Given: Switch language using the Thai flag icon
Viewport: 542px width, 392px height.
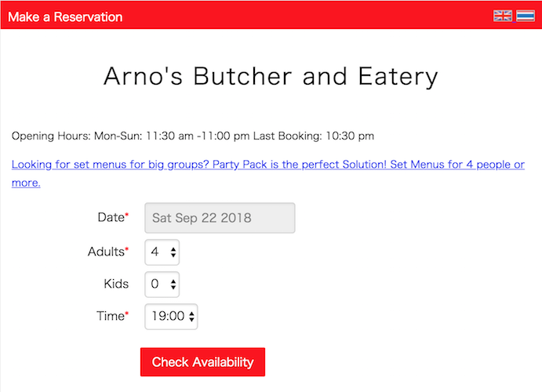Looking at the screenshot, I should click(526, 16).
